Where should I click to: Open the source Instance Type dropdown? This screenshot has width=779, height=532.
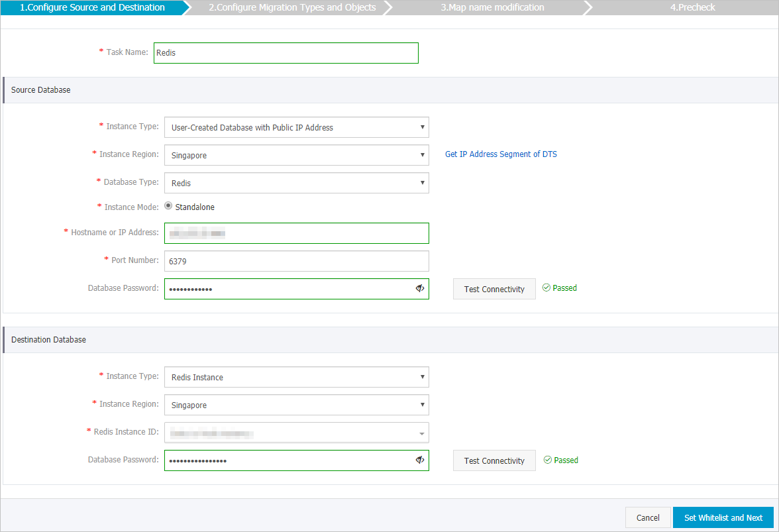[422, 127]
